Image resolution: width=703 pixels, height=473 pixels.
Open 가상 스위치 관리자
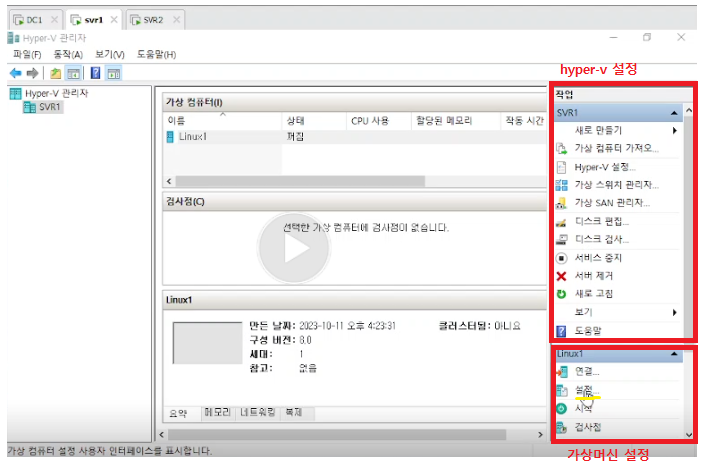(x=616, y=185)
